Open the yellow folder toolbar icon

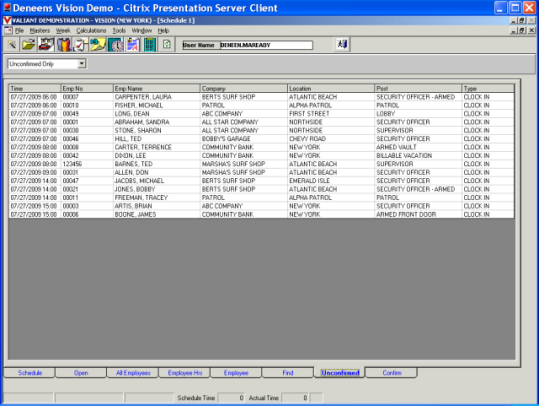click(x=29, y=45)
